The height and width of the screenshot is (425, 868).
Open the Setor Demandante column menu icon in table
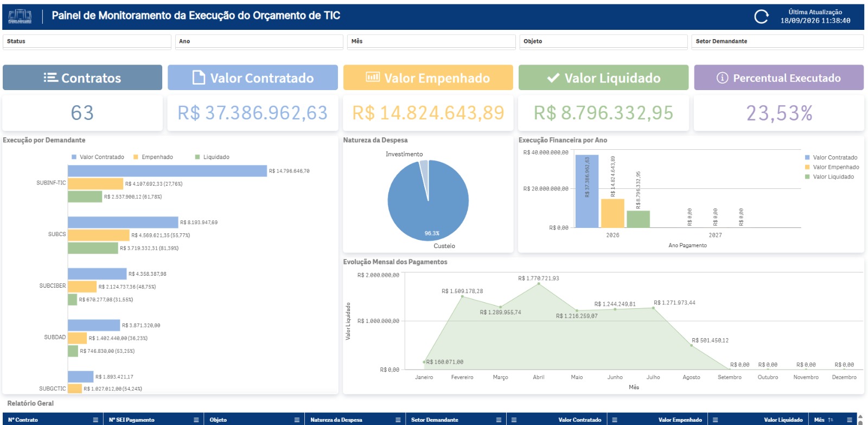coord(499,420)
